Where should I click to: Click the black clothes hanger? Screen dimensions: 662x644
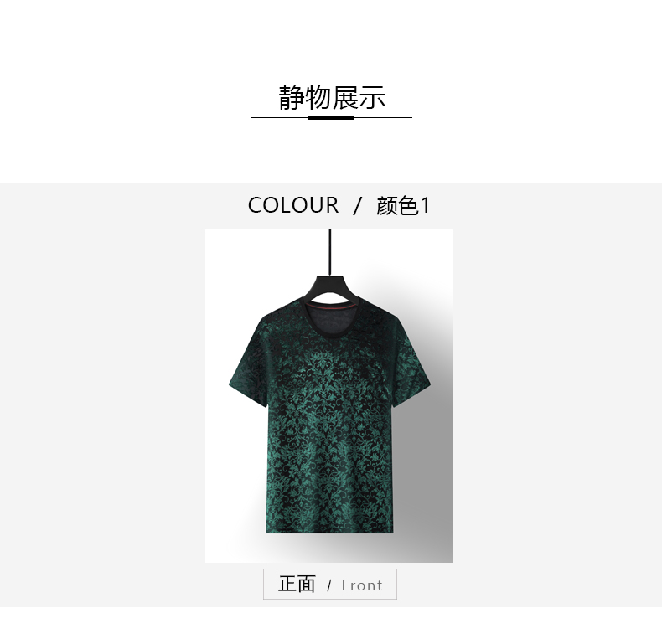330,290
